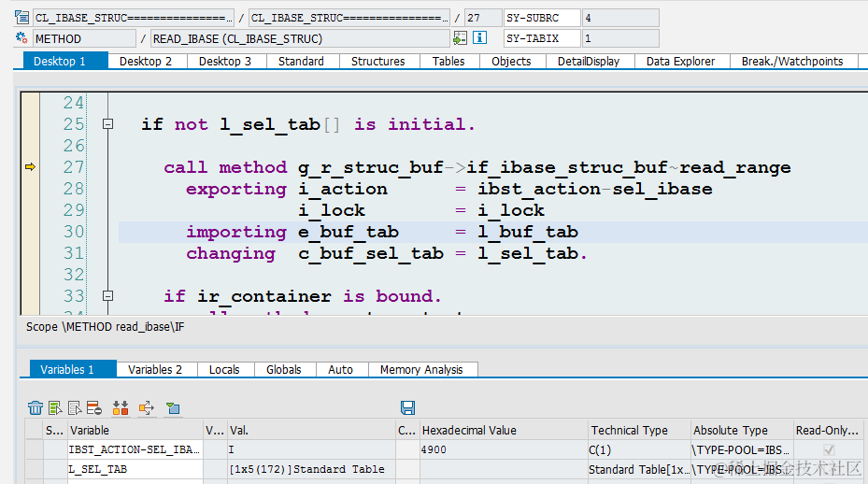This screenshot has height=484, width=868.
Task: Open the Memory Analysis tab
Action: click(x=421, y=369)
